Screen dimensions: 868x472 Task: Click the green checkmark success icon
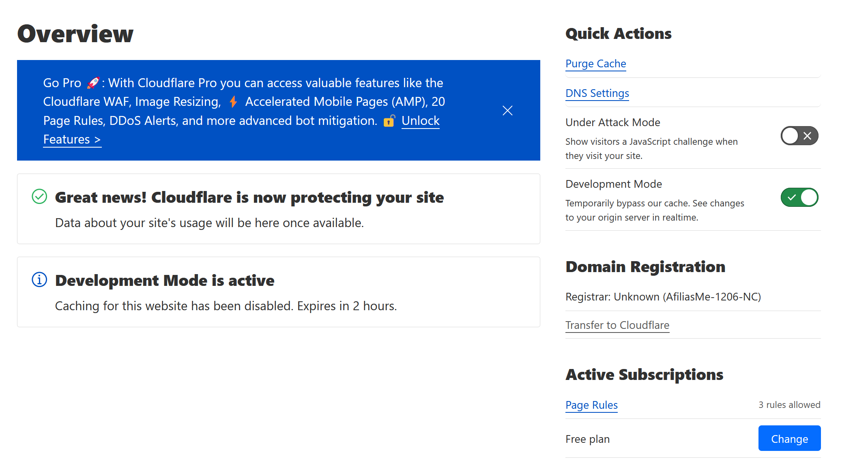(x=39, y=197)
